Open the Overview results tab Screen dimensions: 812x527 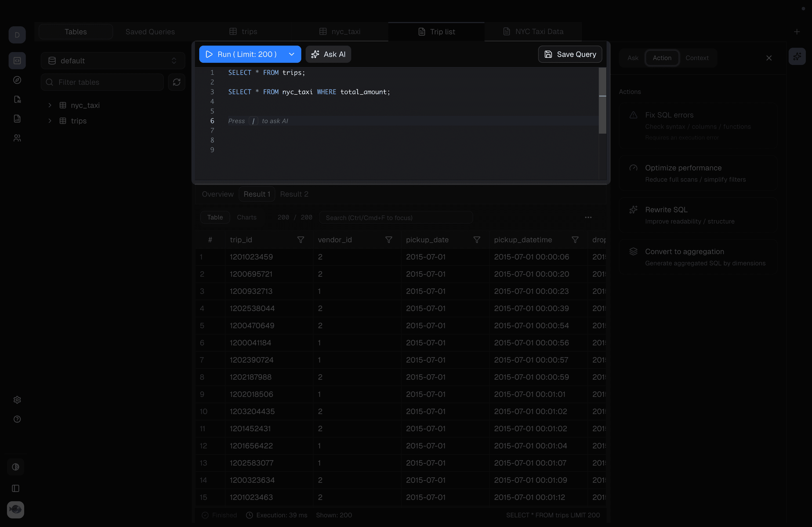(218, 194)
